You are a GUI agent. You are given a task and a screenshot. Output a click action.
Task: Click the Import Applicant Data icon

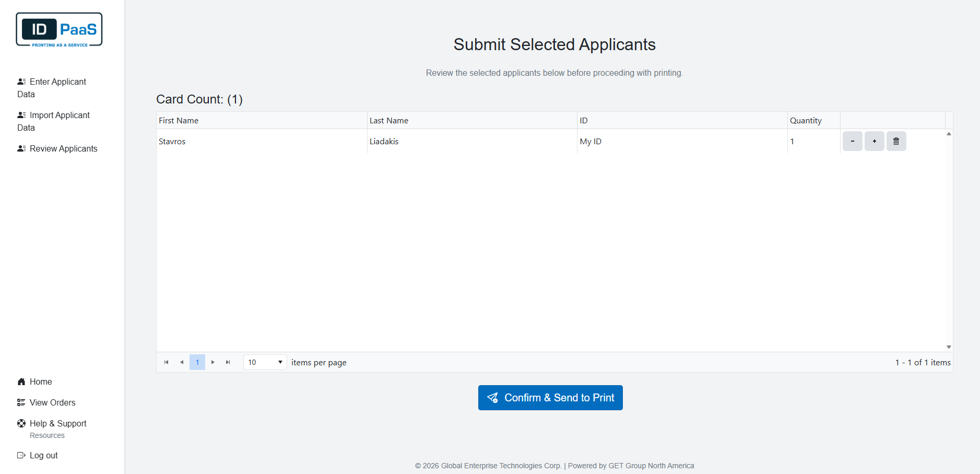tap(21, 115)
